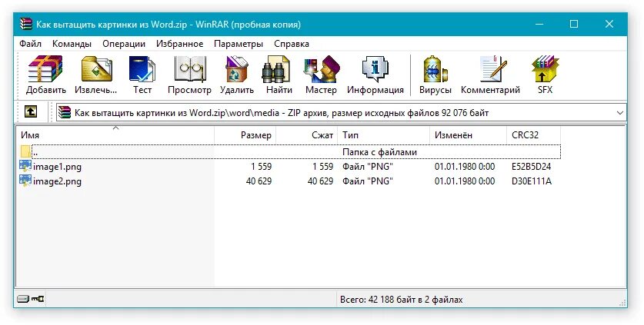Select the image1.png file name
This screenshot has width=644, height=325.
57,167
